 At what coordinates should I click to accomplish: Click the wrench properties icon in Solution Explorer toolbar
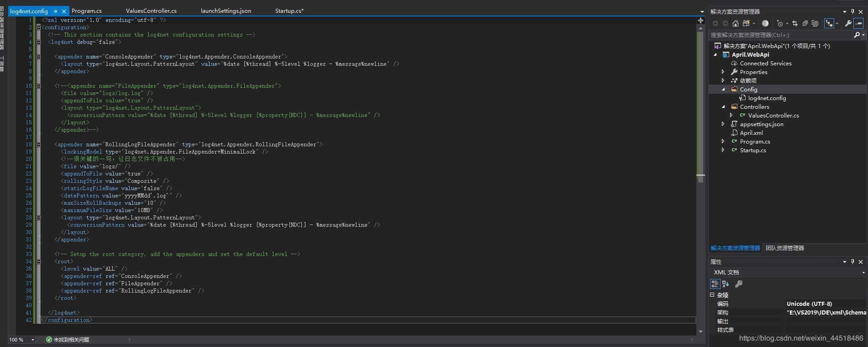click(x=848, y=23)
